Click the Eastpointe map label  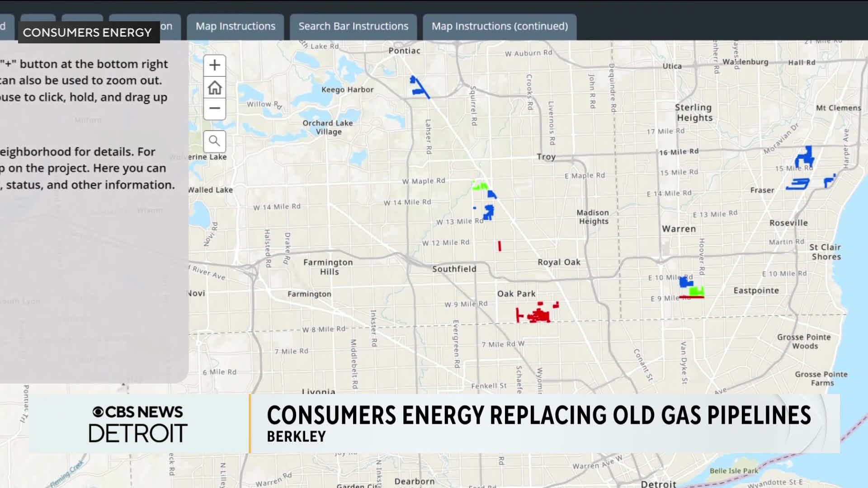coord(756,291)
